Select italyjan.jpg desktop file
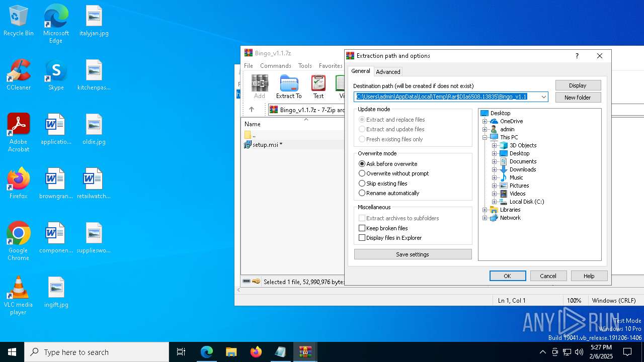Image resolution: width=644 pixels, height=362 pixels. click(x=94, y=21)
